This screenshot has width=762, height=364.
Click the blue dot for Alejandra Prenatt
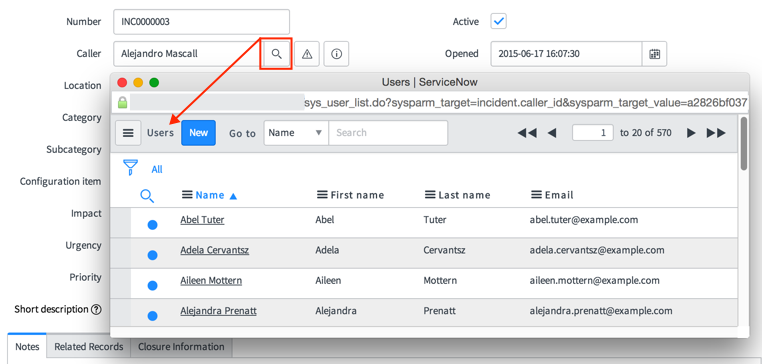[x=152, y=316]
